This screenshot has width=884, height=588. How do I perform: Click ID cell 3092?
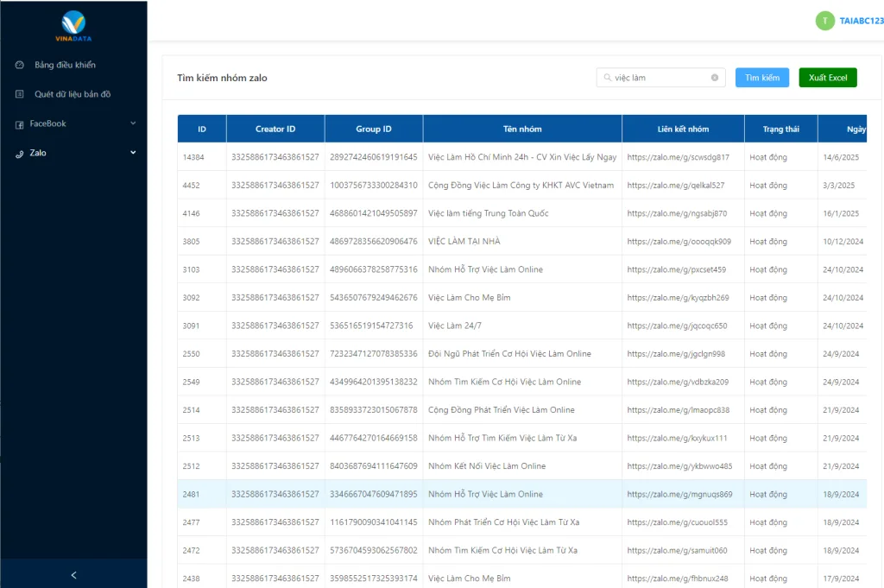191,298
